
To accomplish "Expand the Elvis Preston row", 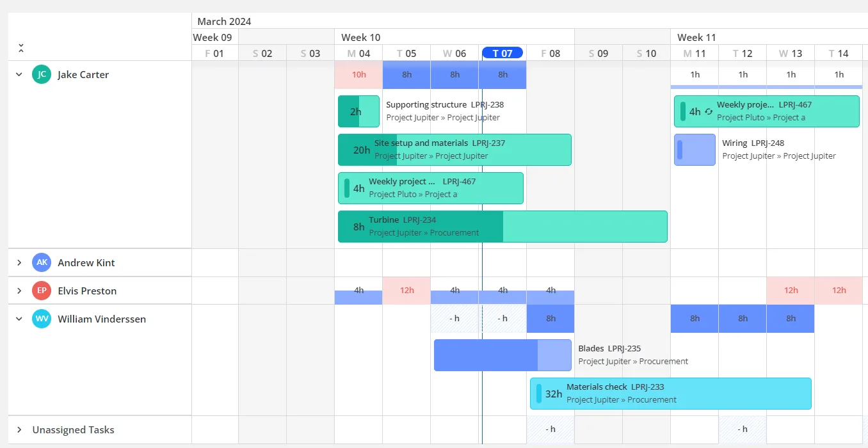I will coord(19,291).
